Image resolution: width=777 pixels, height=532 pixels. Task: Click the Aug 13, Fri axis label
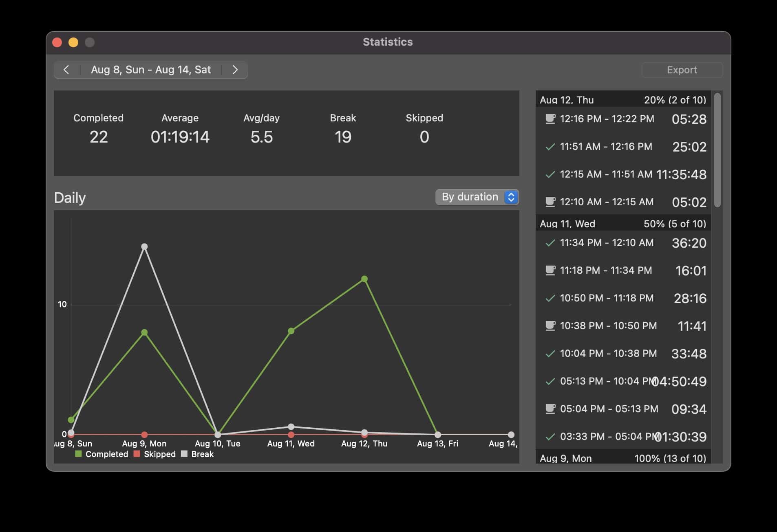[437, 444]
